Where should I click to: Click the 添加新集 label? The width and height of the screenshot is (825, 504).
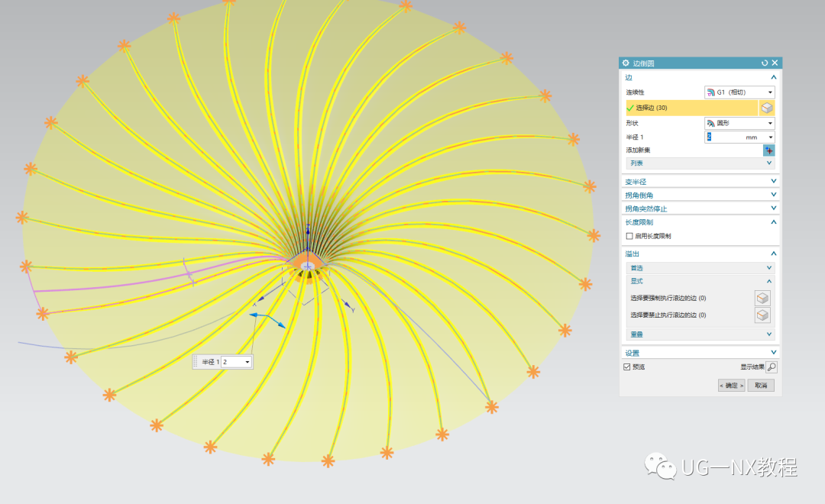pos(638,150)
